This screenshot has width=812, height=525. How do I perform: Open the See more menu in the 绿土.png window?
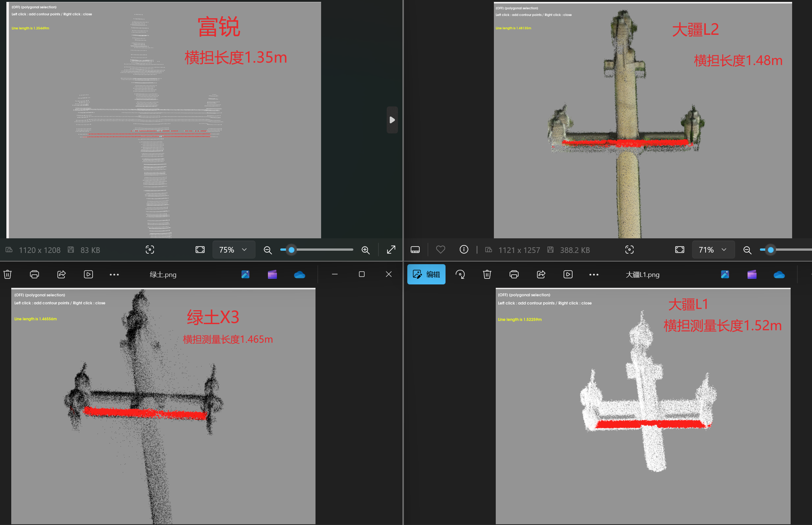114,275
